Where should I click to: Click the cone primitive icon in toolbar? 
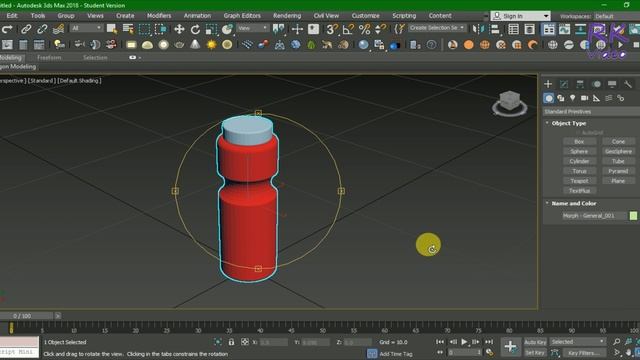click(195, 44)
